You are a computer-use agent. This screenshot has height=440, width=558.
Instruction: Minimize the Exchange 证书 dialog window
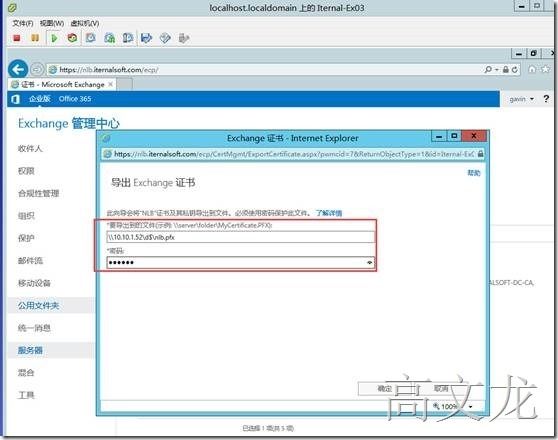click(439, 136)
